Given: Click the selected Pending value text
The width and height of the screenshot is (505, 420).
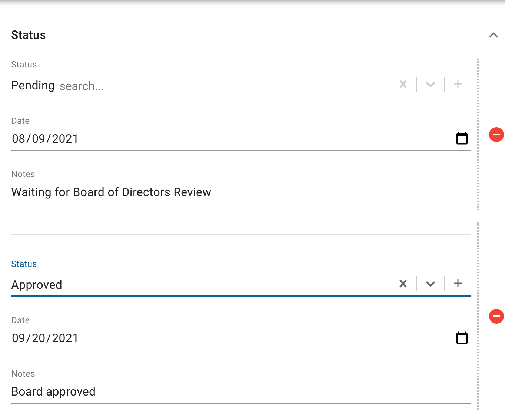Looking at the screenshot, I should tap(33, 86).
